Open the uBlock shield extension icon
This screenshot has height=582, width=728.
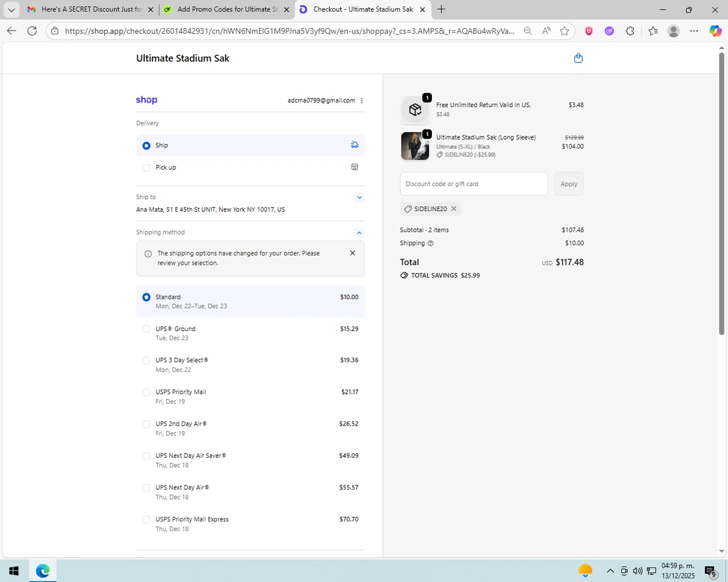[589, 31]
